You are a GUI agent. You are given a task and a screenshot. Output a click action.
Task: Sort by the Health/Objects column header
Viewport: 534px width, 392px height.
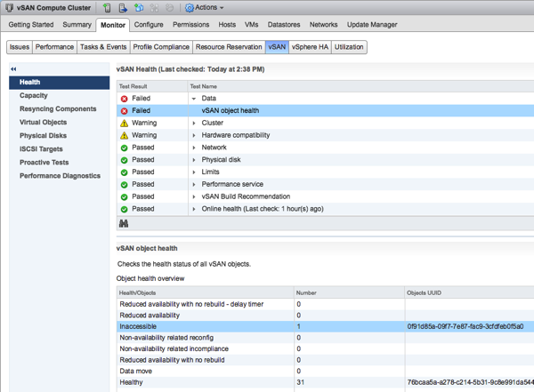pyautogui.click(x=206, y=292)
